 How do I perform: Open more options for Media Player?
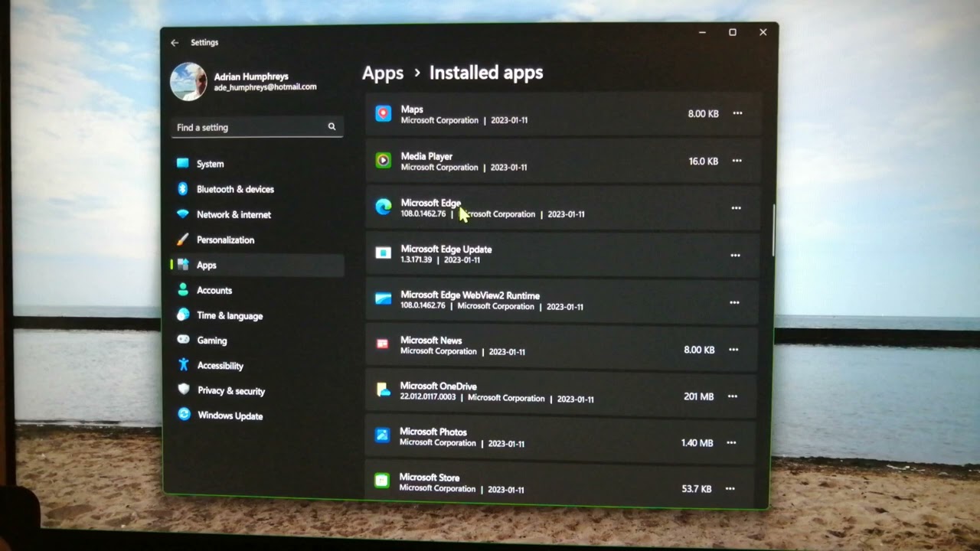click(x=737, y=161)
